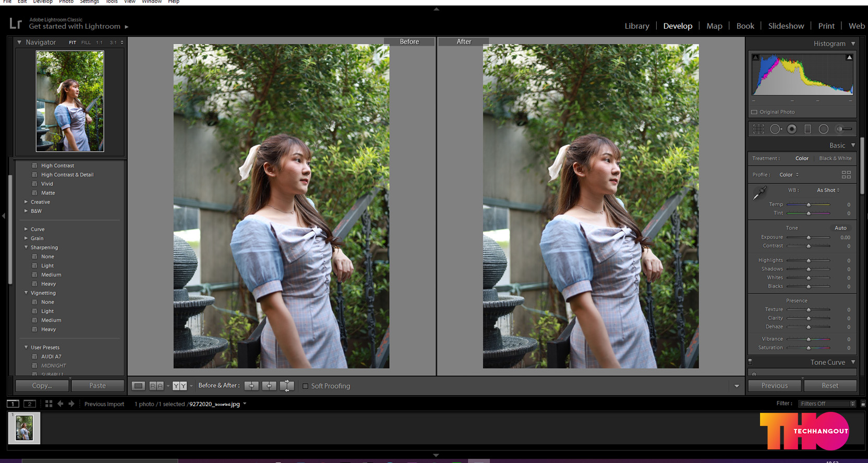Click the Auto tone button
Viewport: 868px width, 463px height.
(x=840, y=228)
